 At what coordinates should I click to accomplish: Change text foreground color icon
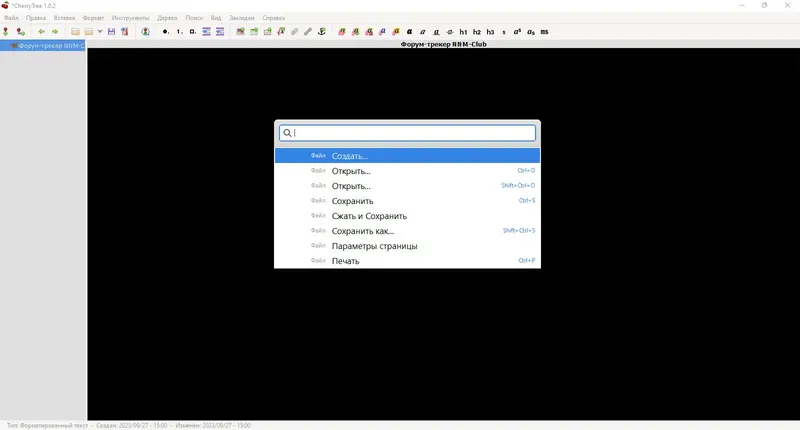382,32
